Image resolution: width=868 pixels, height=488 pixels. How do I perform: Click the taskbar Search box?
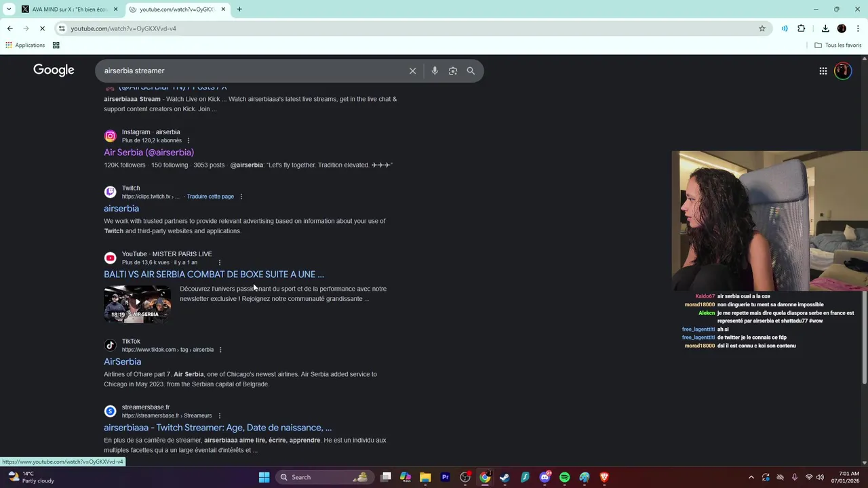pyautogui.click(x=324, y=477)
